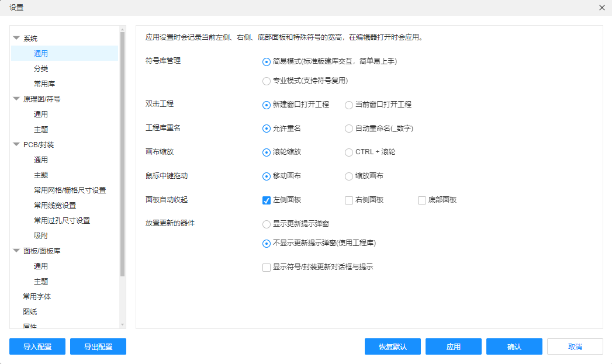Choose 当前窗口打开工程 radio button
612x364 pixels.
click(349, 105)
